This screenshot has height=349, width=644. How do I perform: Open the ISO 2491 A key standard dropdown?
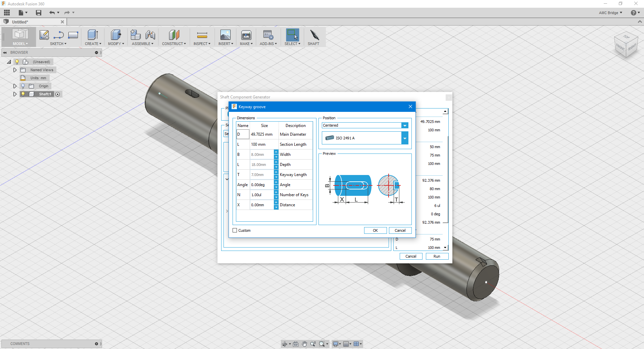pyautogui.click(x=405, y=138)
